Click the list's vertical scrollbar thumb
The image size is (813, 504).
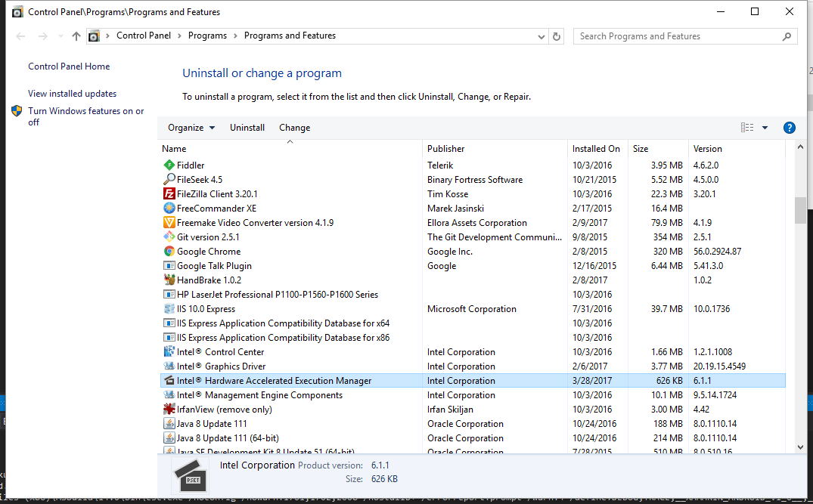point(800,210)
